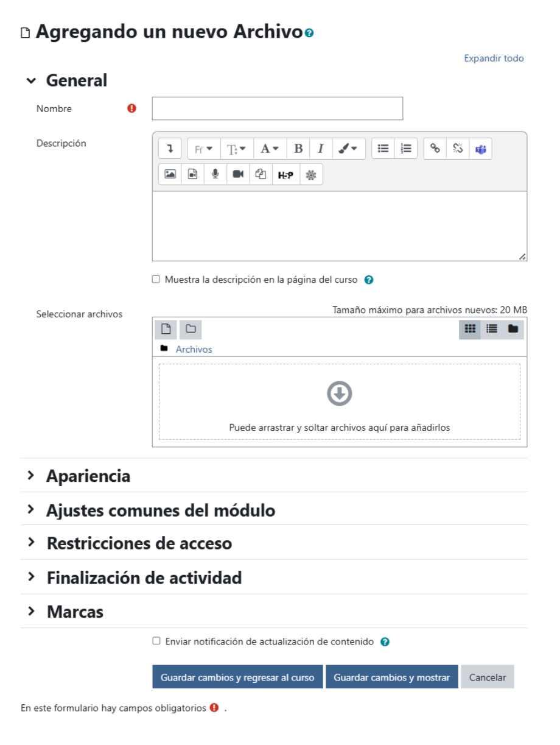Toggle bold formatting in the description editor

[x=298, y=149]
